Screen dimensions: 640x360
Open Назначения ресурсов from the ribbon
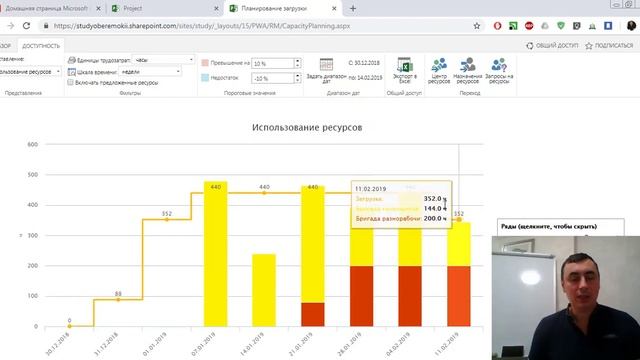click(467, 71)
